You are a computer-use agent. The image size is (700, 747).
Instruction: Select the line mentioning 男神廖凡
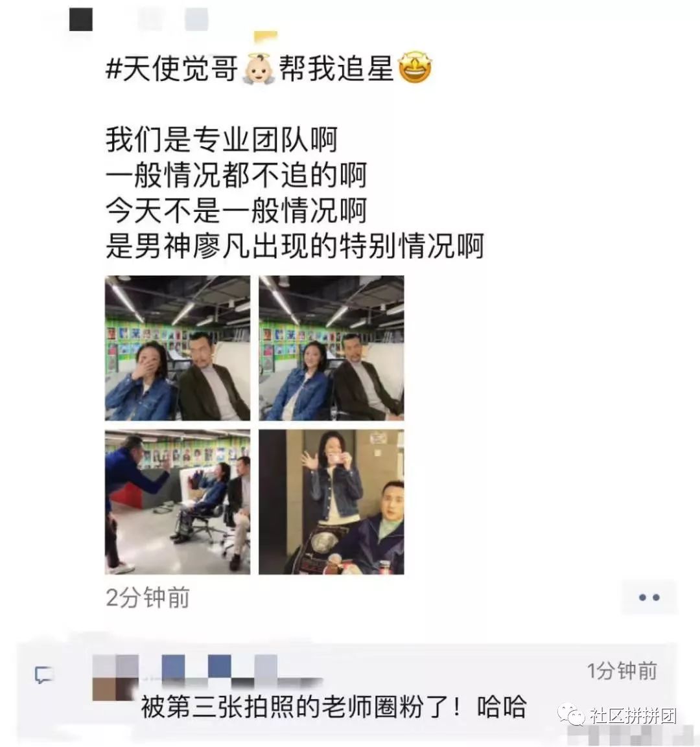[294, 246]
